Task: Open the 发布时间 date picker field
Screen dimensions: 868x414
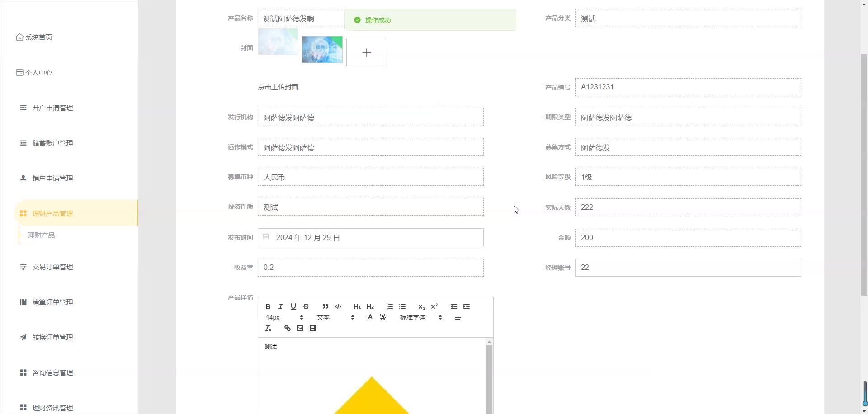Action: [371, 237]
